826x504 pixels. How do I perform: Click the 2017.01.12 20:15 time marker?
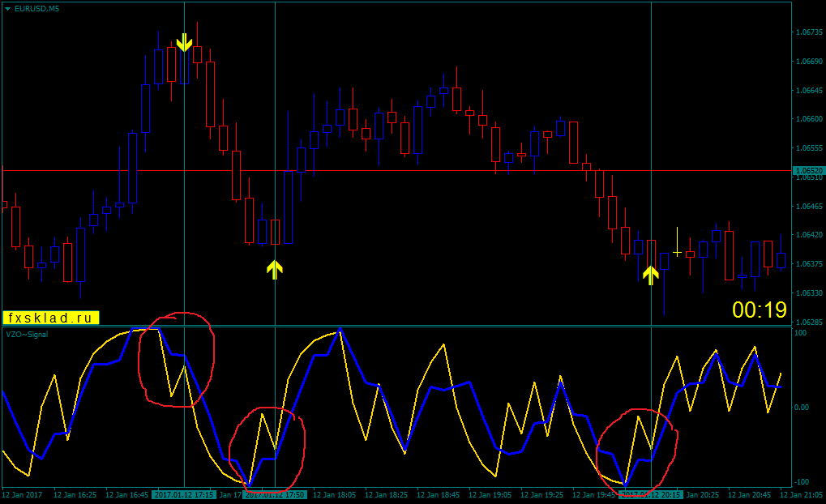point(651,494)
